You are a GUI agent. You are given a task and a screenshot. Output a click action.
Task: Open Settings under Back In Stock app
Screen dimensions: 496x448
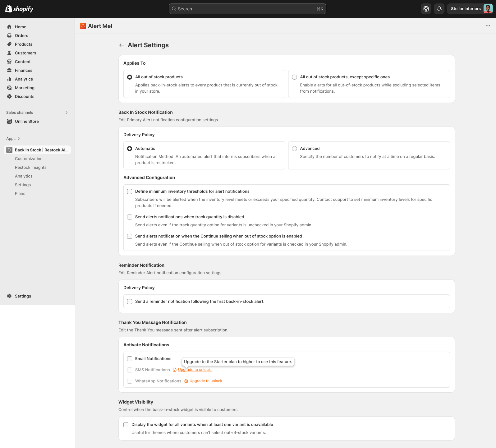click(x=23, y=185)
